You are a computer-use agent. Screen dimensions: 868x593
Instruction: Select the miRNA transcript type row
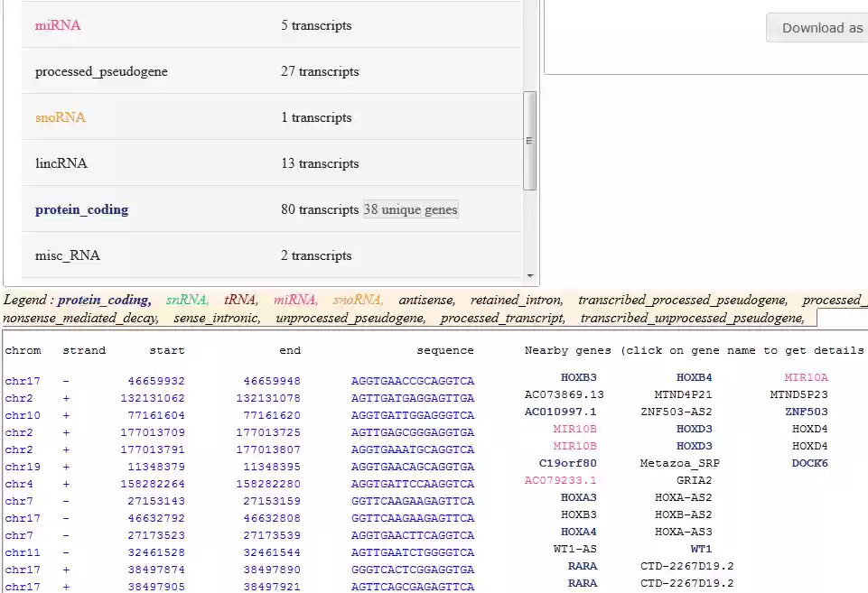coord(271,25)
